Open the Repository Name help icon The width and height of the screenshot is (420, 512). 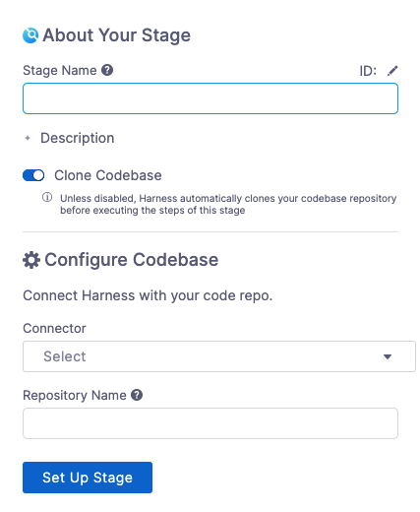point(137,395)
